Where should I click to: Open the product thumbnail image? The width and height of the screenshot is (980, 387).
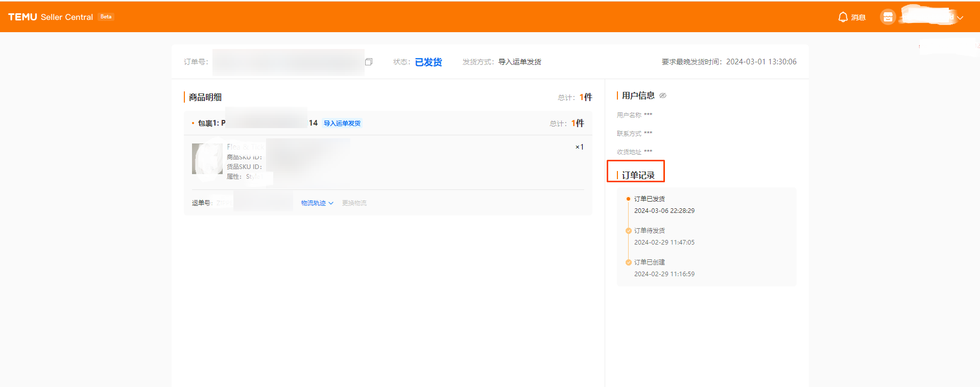(x=207, y=159)
